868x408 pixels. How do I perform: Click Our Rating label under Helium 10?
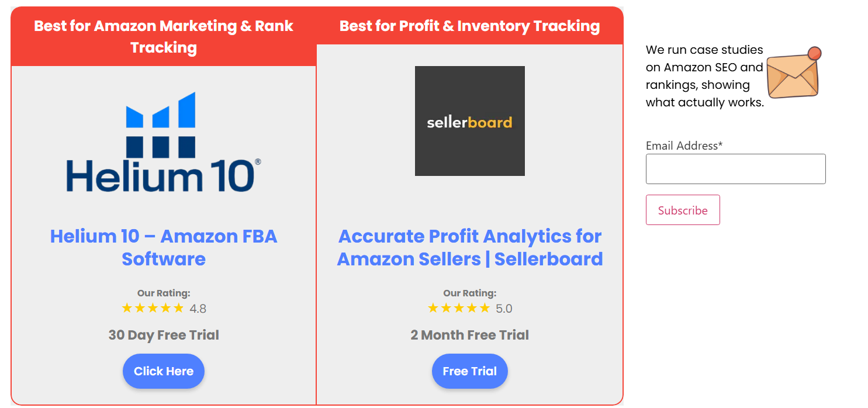click(163, 293)
